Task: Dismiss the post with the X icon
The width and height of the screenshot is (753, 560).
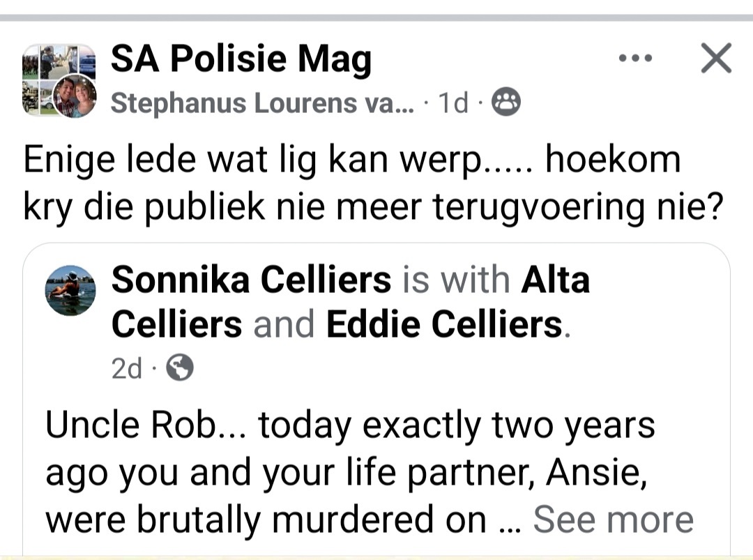Action: click(716, 58)
